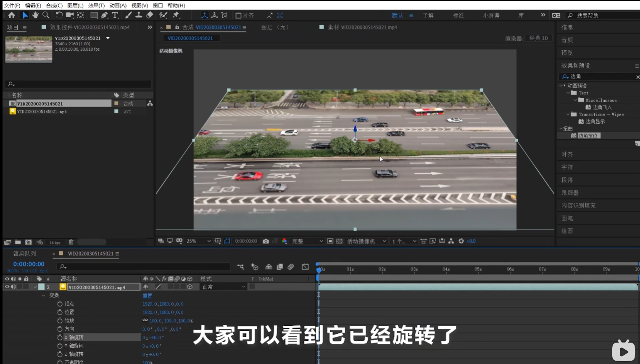
Task: Click the snapshot camera icon in viewer
Action: (266, 241)
